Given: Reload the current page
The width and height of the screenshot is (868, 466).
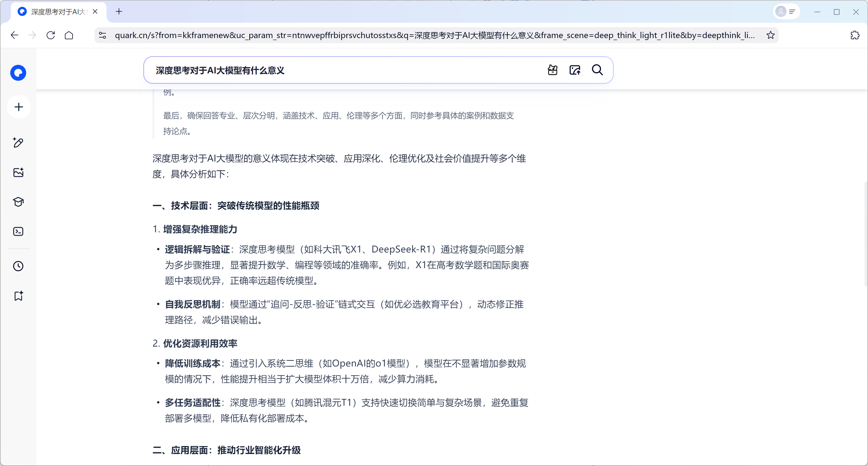Looking at the screenshot, I should [x=51, y=35].
